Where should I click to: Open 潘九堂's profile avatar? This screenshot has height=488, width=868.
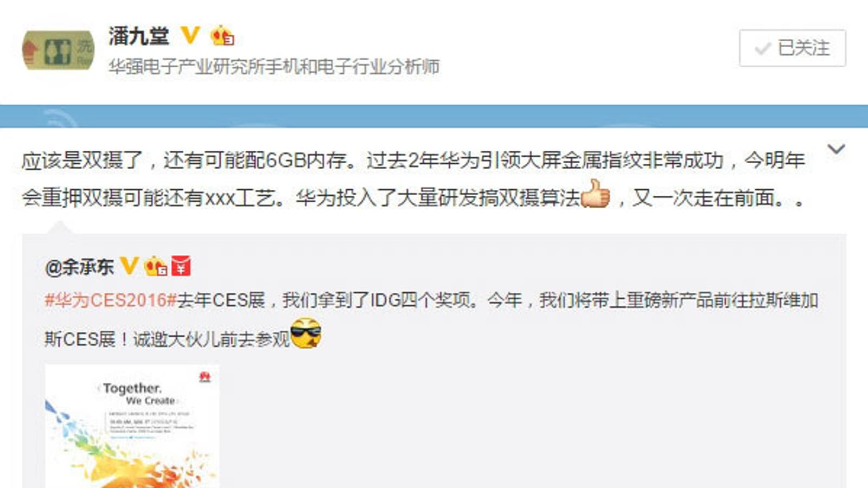(58, 50)
